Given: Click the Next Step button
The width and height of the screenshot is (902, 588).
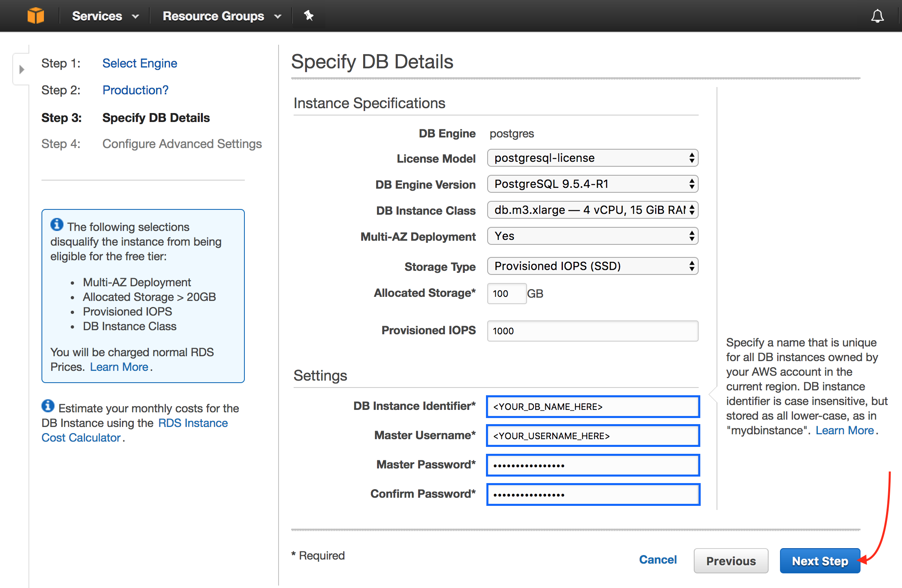Looking at the screenshot, I should [820, 561].
